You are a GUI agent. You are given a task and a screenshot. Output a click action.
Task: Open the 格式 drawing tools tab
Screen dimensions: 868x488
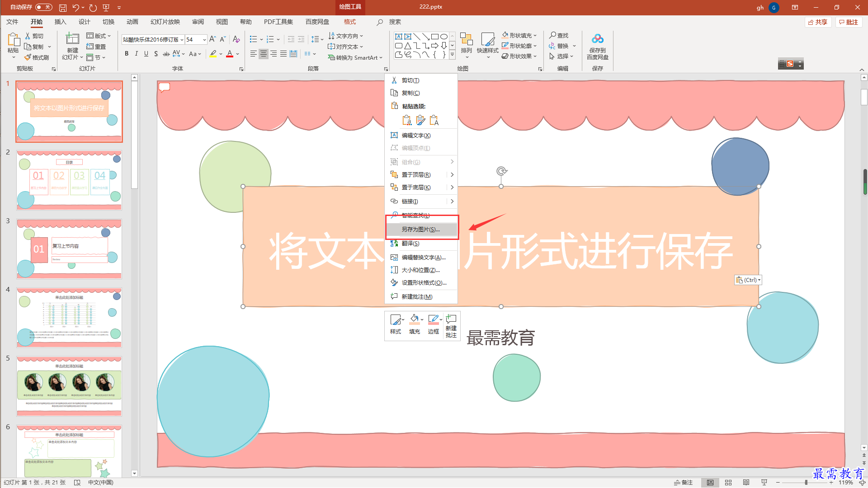[349, 22]
